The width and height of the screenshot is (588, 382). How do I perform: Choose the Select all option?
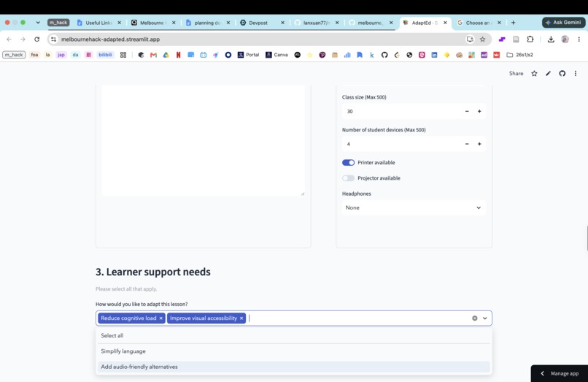[x=293, y=335]
